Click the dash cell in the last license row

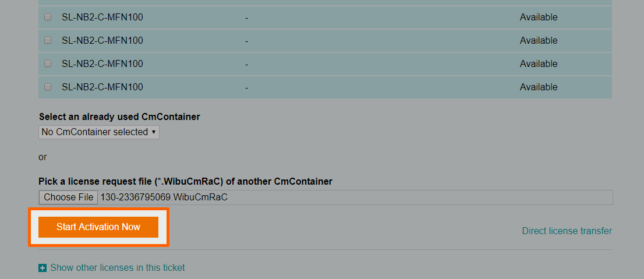pos(247,87)
